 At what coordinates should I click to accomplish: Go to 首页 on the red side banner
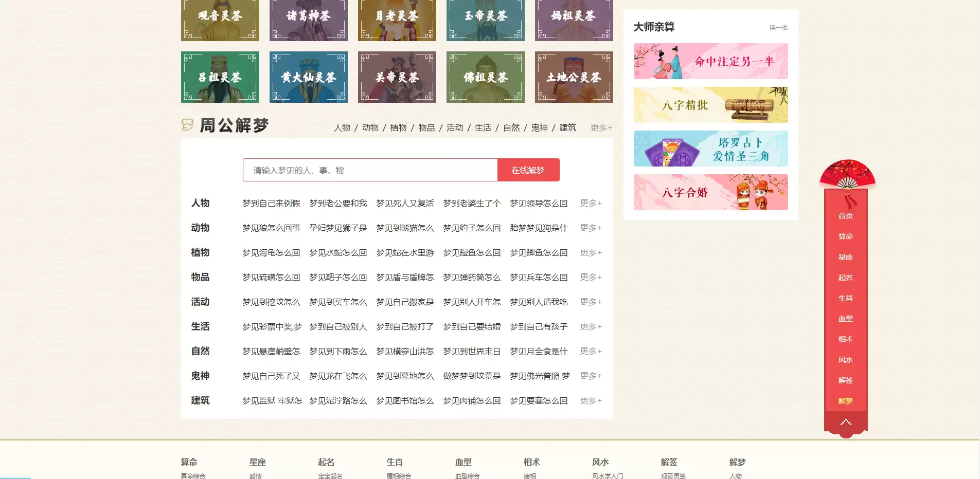[x=846, y=216]
